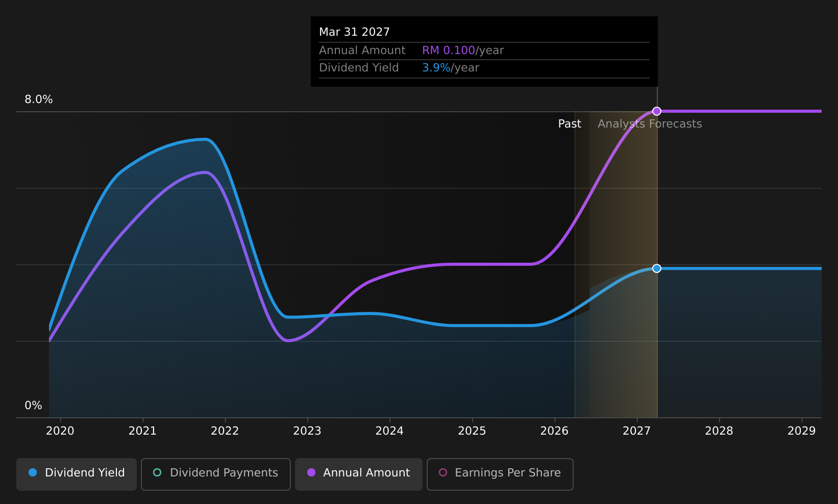838x504 pixels.
Task: Click the 2025 x-axis label
Action: (472, 431)
